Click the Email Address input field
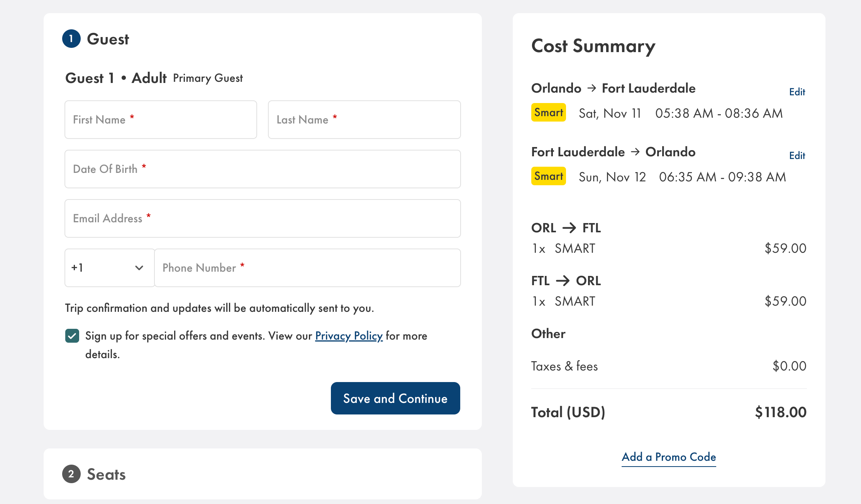The width and height of the screenshot is (861, 504). click(262, 218)
